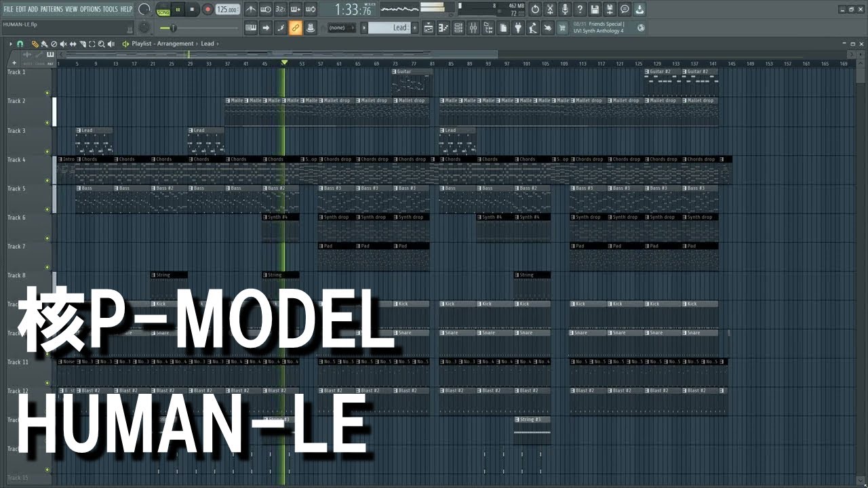The image size is (868, 488).
Task: Enable wait for input before playing
Action: point(266,9)
